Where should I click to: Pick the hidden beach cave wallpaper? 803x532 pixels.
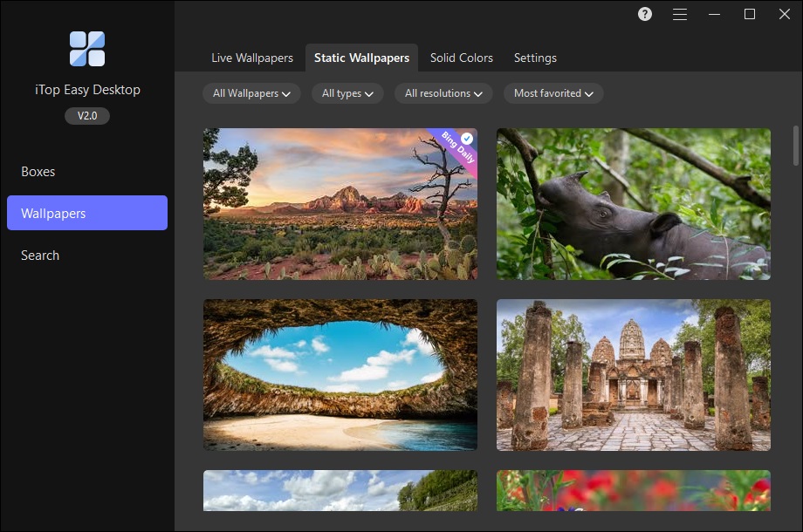click(340, 375)
